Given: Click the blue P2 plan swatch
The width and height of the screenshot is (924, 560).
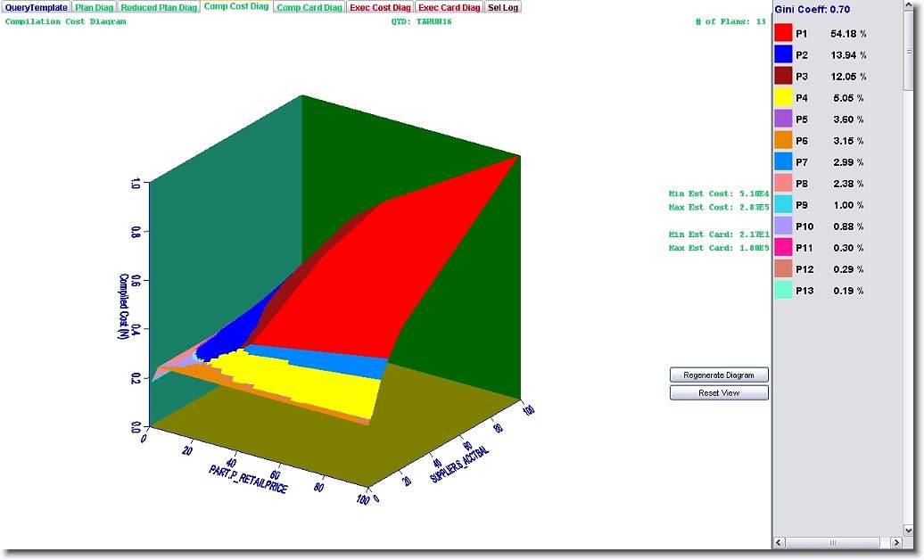Looking at the screenshot, I should 783,55.
